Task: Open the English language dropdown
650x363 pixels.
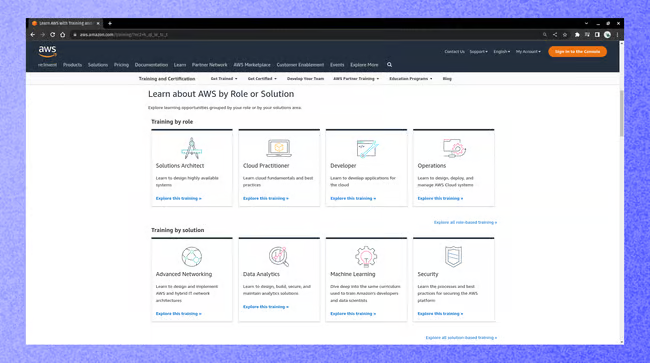Action: (502, 52)
